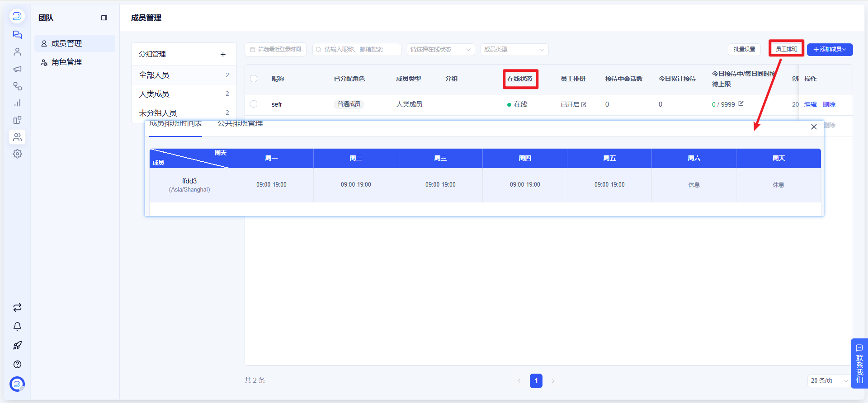
Task: Switch to 成员排班时间表 tab
Action: [176, 124]
